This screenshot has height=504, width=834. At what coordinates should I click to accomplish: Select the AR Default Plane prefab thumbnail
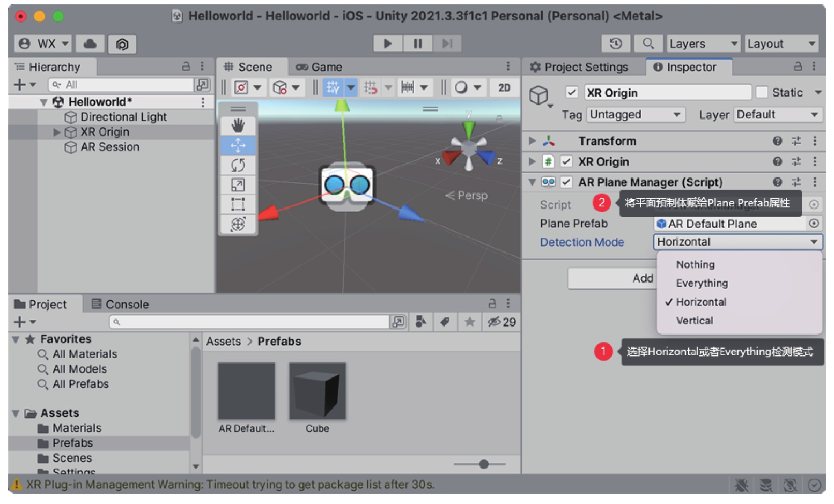246,391
